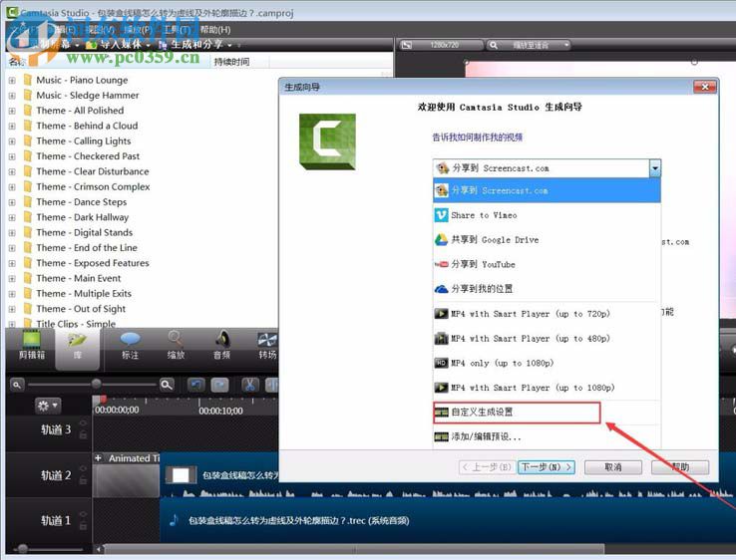This screenshot has height=560, width=736.
Task: Choose MP4 with Smart Player up to 1080p
Action: click(547, 388)
